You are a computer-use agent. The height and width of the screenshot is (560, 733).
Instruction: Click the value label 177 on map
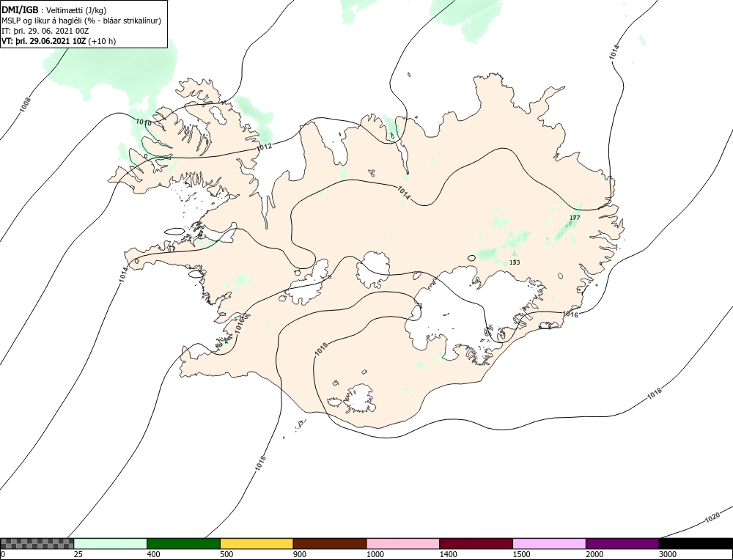575,218
